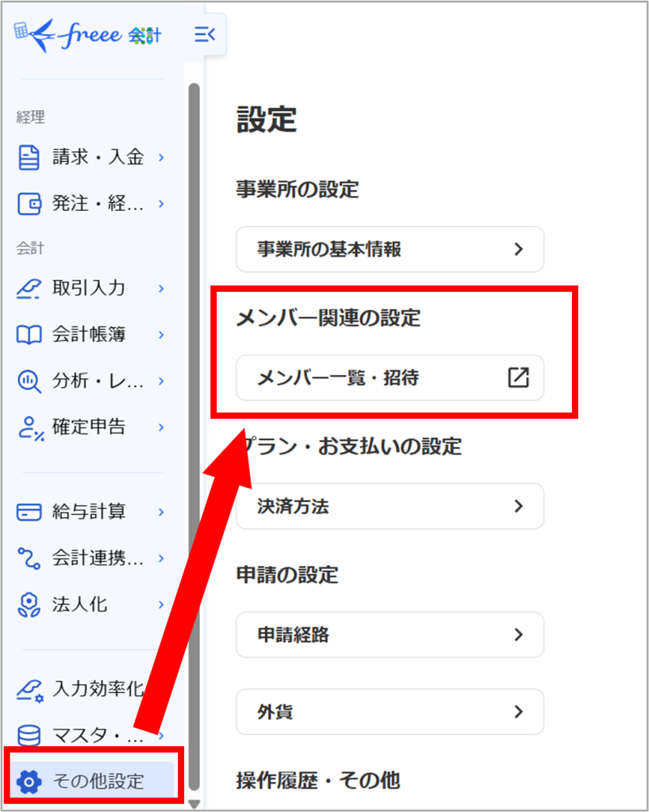Open 事業所の基本情報 via its chevron
The height and width of the screenshot is (812, 649).
click(x=519, y=249)
